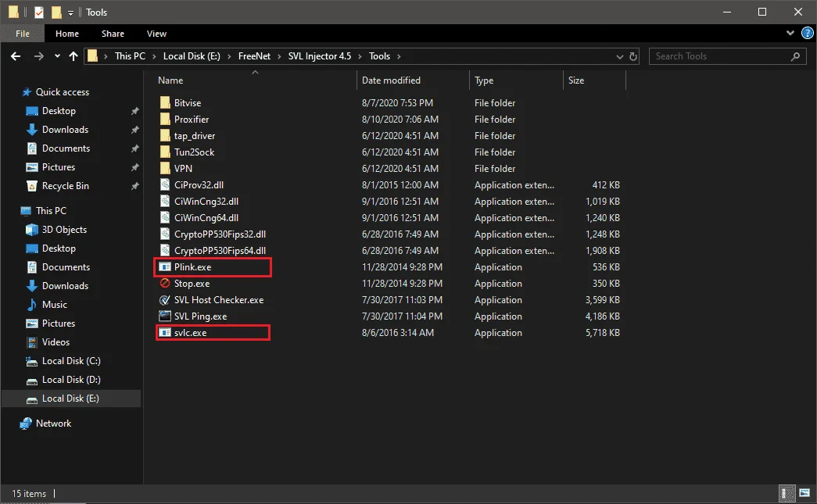The width and height of the screenshot is (817, 504).
Task: Expand the ribbon with the chevron
Action: tap(790, 34)
